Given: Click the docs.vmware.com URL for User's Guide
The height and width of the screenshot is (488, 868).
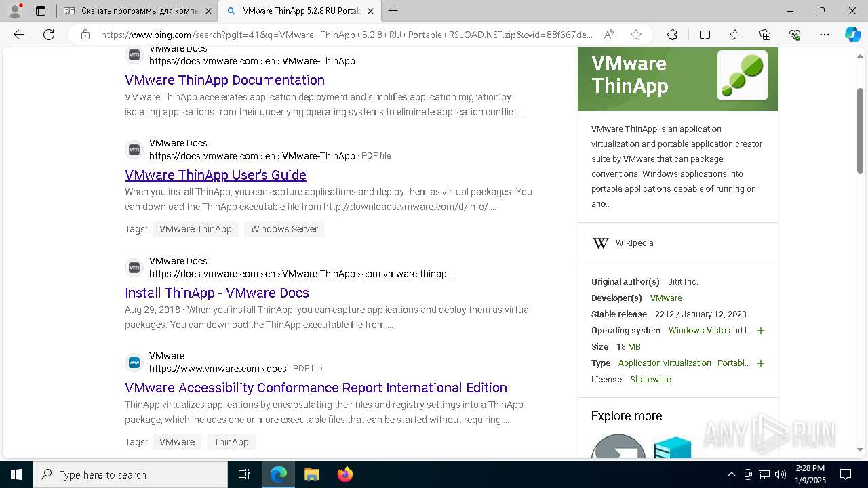Looking at the screenshot, I should (x=252, y=156).
